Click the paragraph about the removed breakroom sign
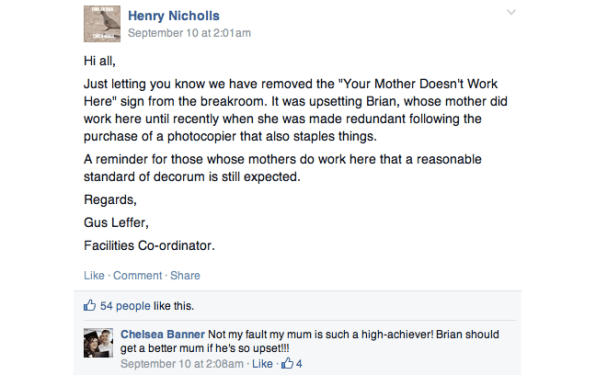This screenshot has width=596, height=375. (x=296, y=110)
